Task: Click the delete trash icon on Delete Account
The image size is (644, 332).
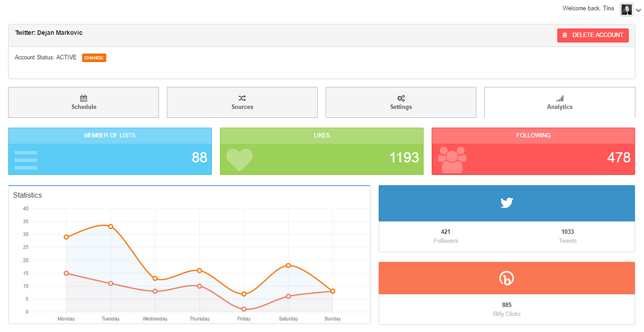Action: 564,35
